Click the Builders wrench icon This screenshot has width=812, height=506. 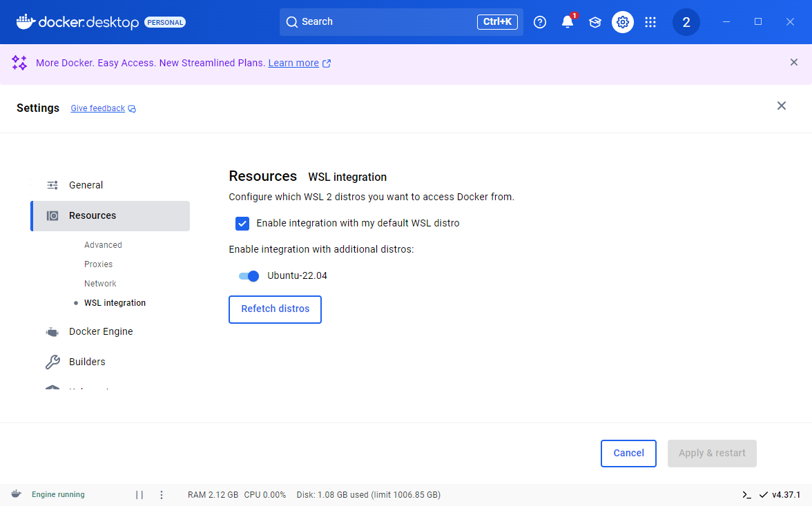52,362
